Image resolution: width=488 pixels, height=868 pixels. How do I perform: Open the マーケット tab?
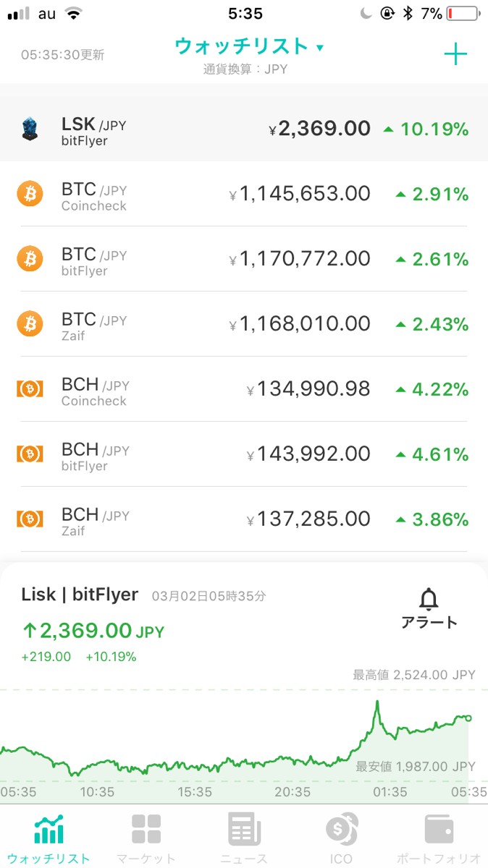[x=146, y=830]
